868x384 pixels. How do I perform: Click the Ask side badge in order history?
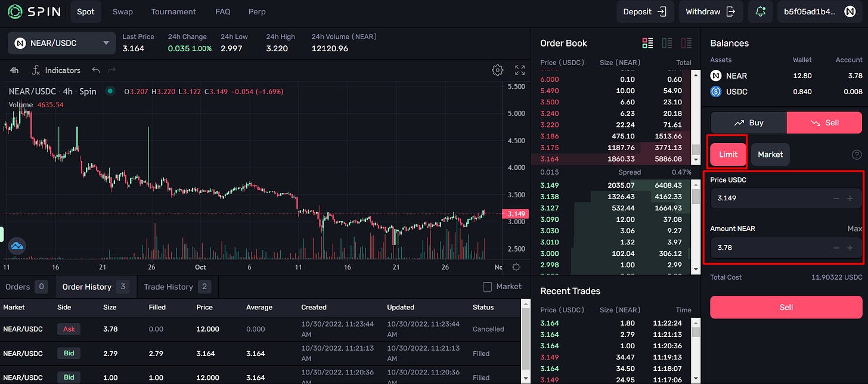69,329
